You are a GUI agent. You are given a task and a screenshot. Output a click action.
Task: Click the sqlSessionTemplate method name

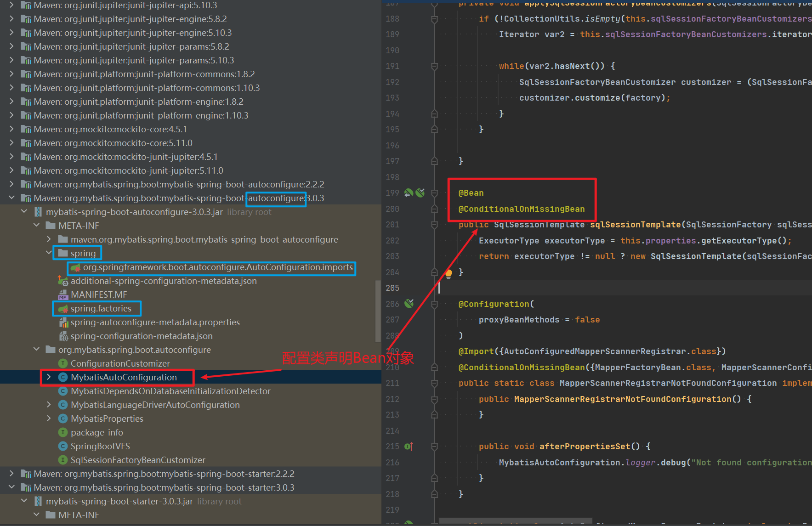(635, 225)
